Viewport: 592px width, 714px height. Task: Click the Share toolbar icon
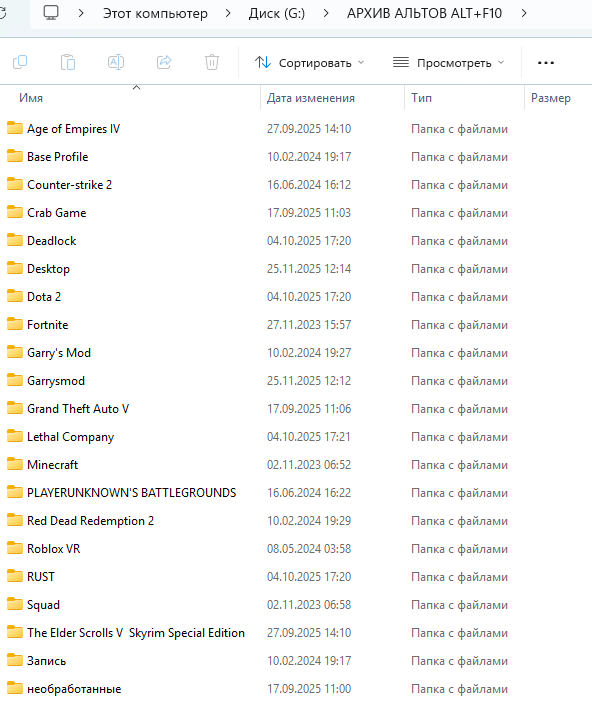[164, 62]
